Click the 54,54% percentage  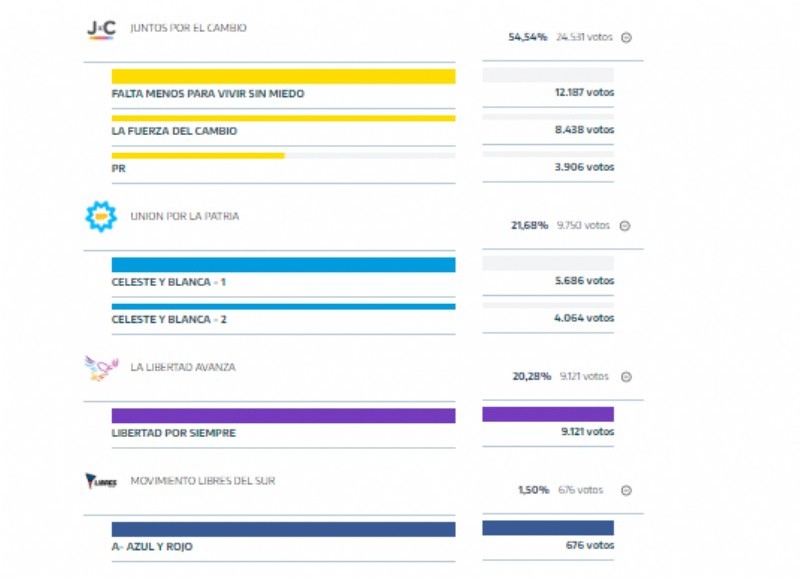(x=528, y=37)
